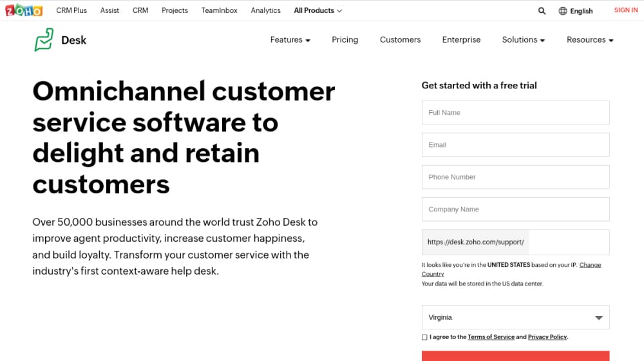Open the Customers page
Image resolution: width=644 pixels, height=361 pixels.
click(x=400, y=39)
